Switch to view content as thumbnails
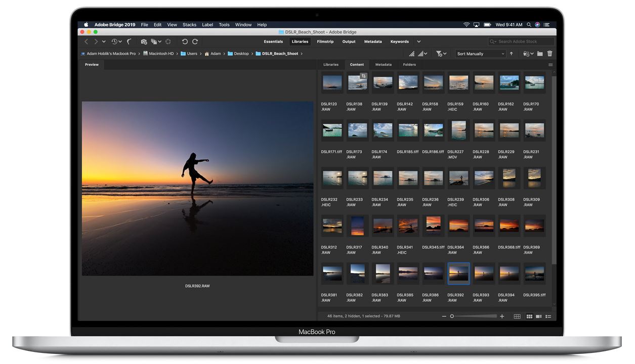Image resolution: width=635 pixels, height=364 pixels. pos(529,316)
